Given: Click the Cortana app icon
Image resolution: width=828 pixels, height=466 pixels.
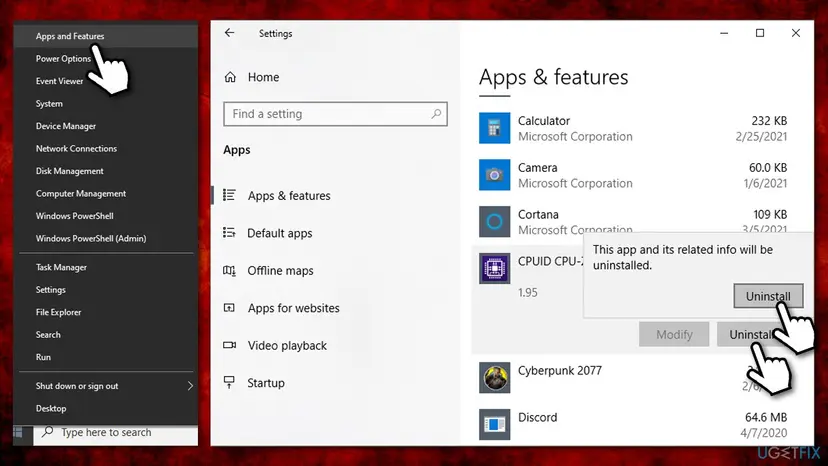Looking at the screenshot, I should coord(494,221).
